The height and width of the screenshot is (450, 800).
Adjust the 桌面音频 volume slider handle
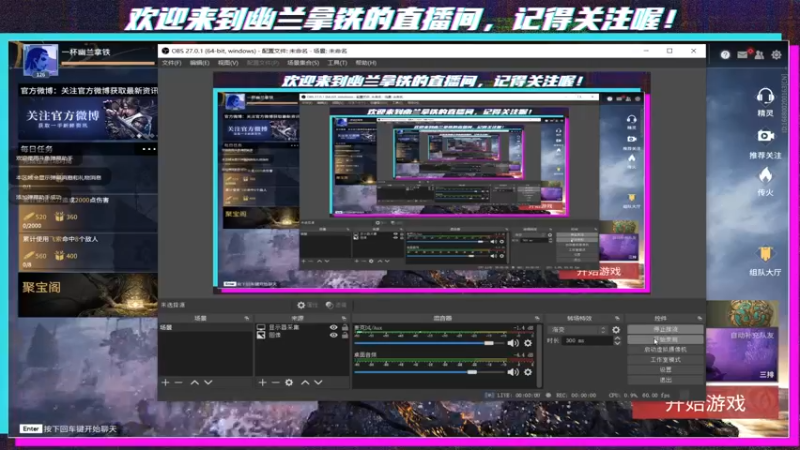(472, 372)
